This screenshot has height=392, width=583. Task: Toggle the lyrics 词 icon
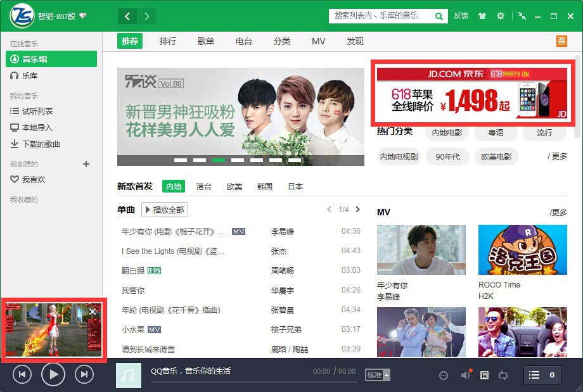pyautogui.click(x=484, y=376)
